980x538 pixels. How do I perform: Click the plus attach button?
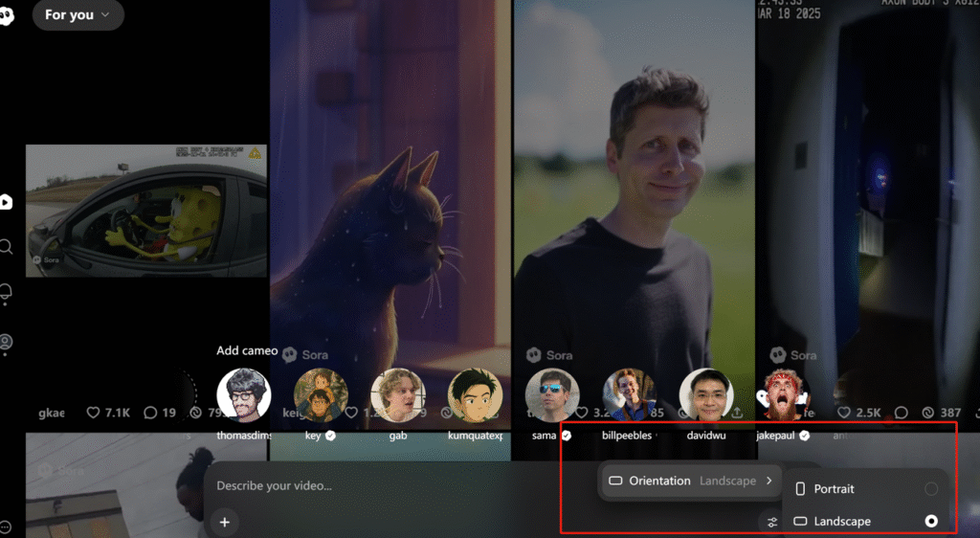pos(225,522)
